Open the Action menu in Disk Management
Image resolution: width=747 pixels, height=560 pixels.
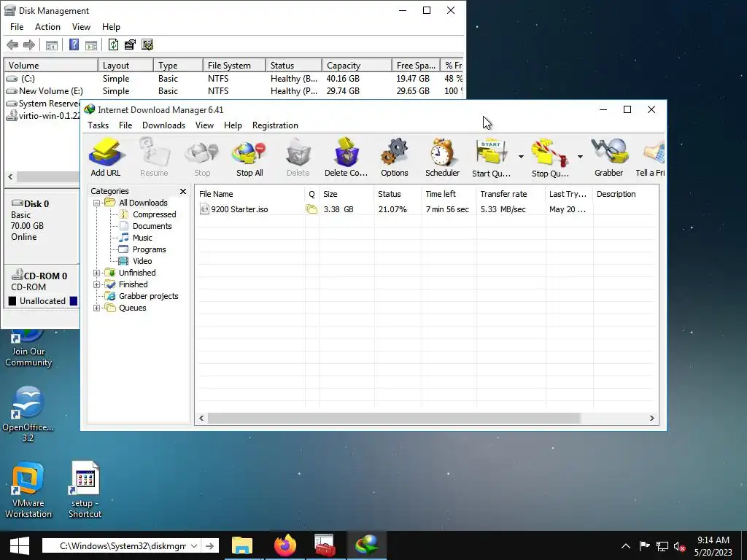tap(47, 27)
